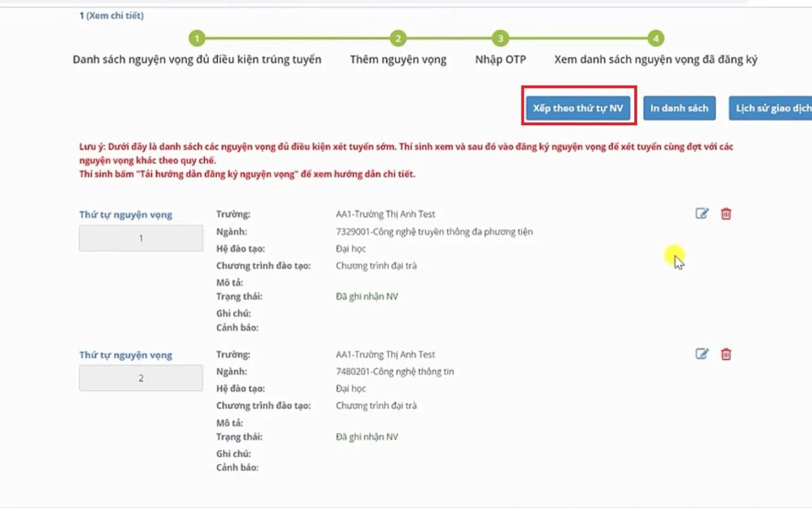Screen dimensions: 812x508
Task: Edit the first nguyện vọng entry
Action: pos(701,213)
